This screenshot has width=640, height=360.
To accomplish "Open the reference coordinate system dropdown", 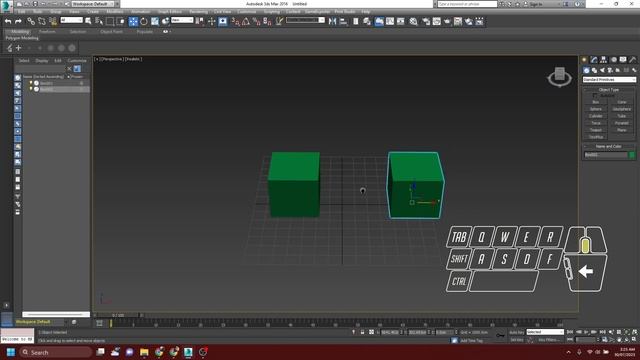I will click(182, 20).
